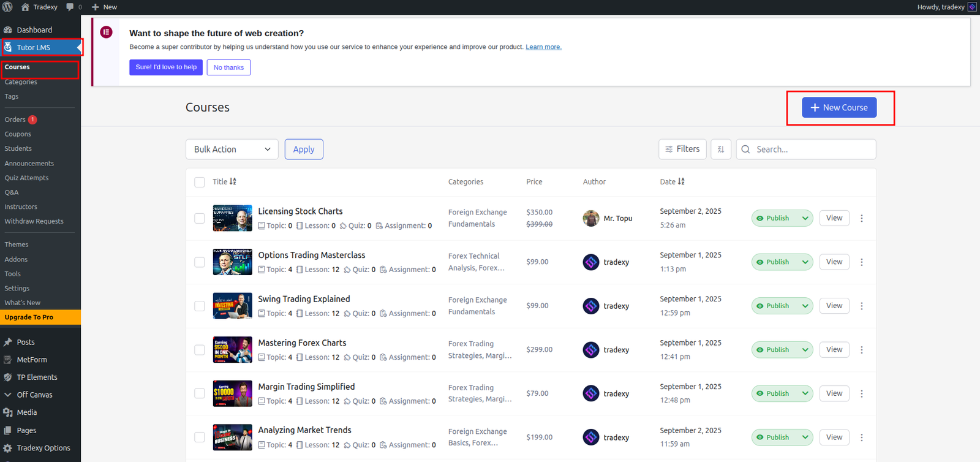Click the MetForm icon in the sidebar
Image resolution: width=980 pixels, height=462 pixels.
point(8,360)
